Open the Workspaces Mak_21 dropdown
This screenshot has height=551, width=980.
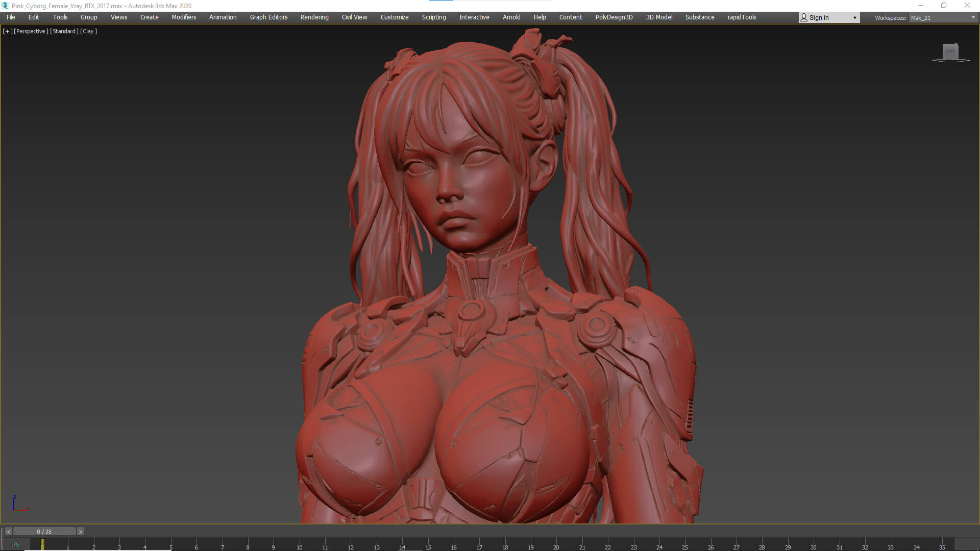(x=943, y=18)
